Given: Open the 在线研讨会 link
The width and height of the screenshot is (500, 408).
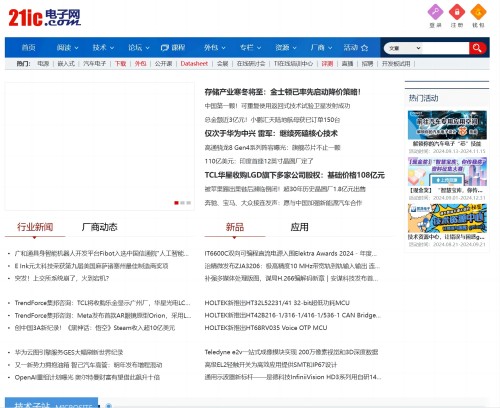Looking at the screenshot, I should coord(251,63).
